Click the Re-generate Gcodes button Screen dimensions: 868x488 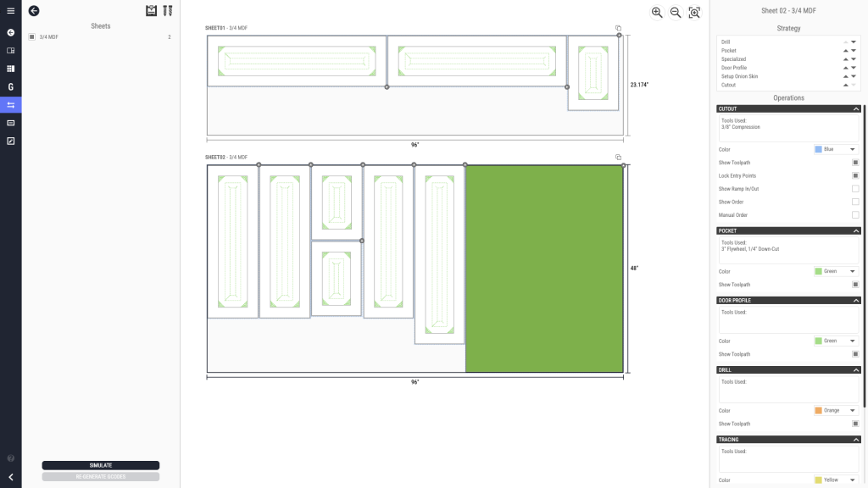click(101, 476)
